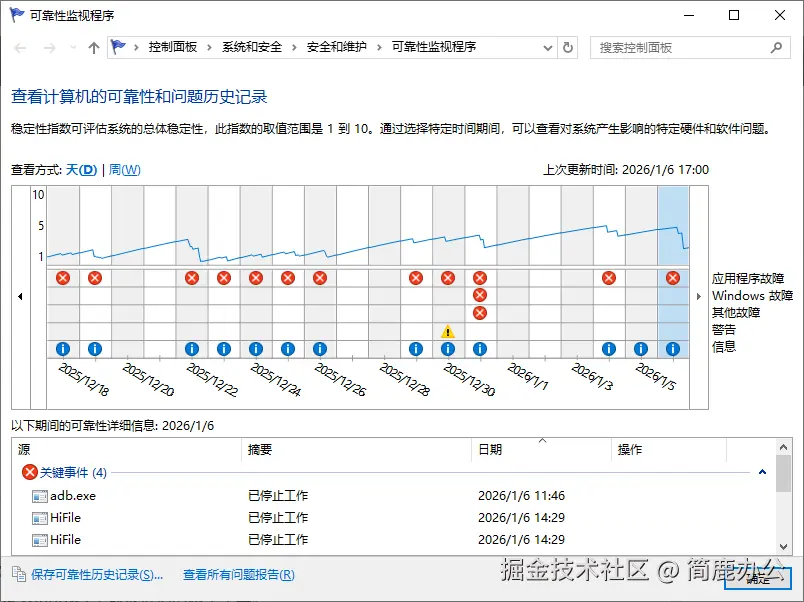
Task: Click the magnifier search icon
Action: [776, 48]
